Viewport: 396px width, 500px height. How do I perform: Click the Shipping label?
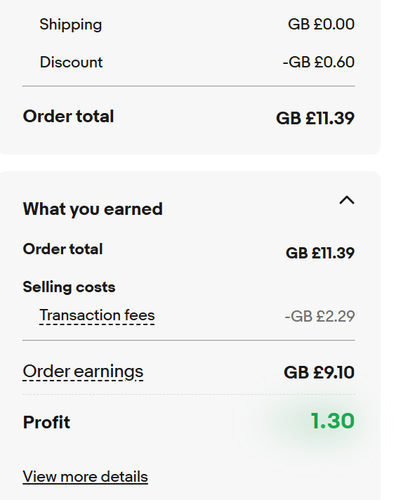coord(71,25)
